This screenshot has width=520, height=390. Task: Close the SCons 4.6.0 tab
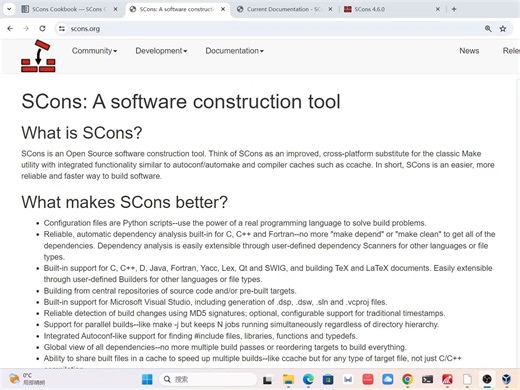[x=438, y=9]
